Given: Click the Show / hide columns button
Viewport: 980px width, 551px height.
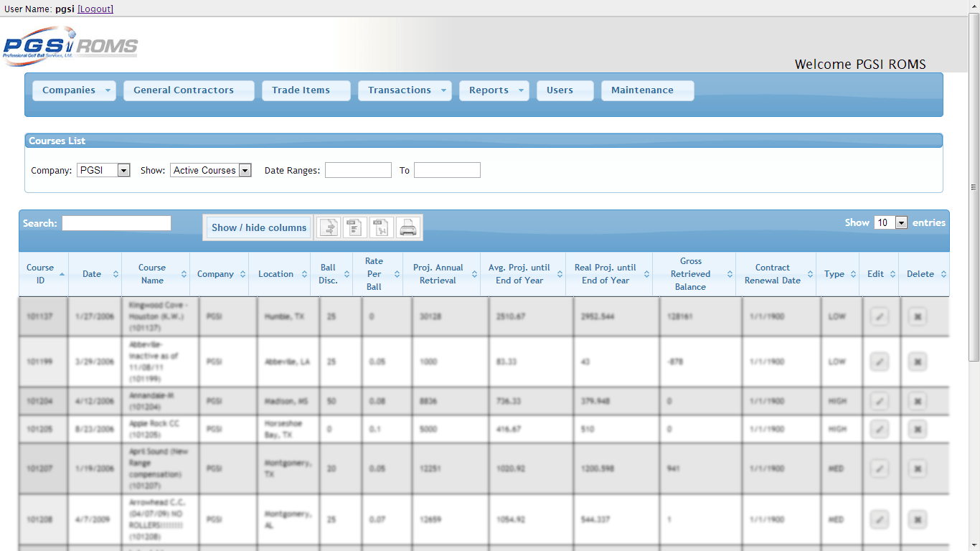Looking at the screenshot, I should click(258, 227).
